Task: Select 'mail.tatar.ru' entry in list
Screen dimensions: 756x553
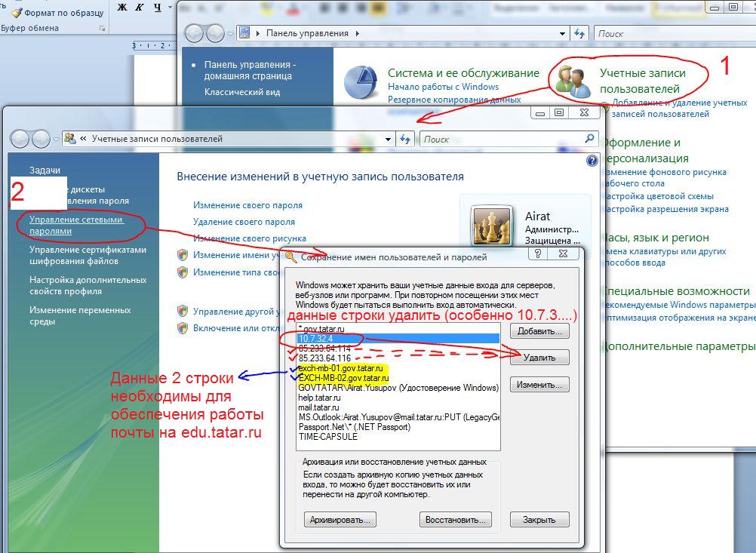Action: [398, 407]
